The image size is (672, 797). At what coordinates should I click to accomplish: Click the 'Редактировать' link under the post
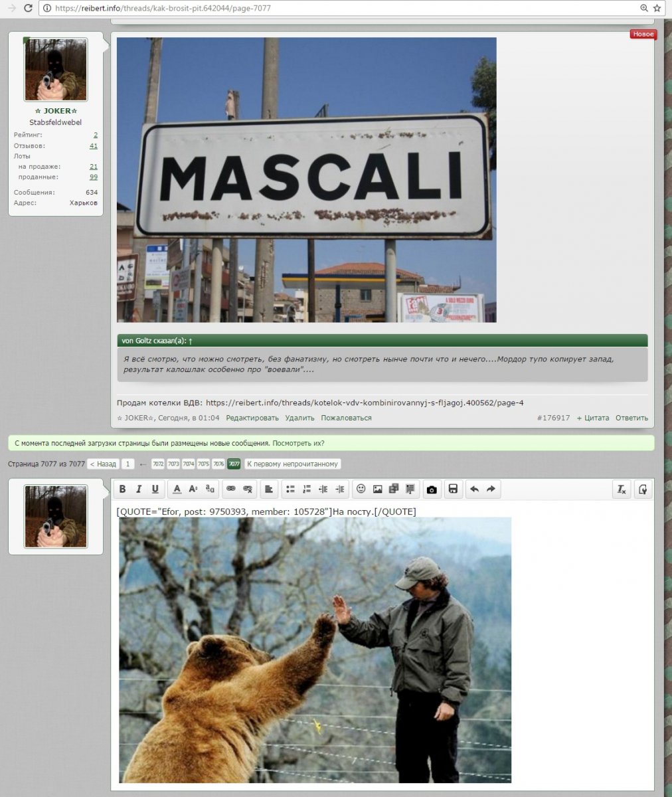coord(252,418)
